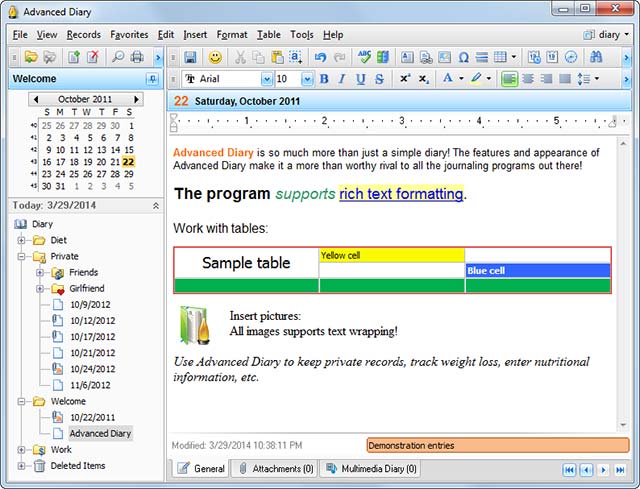The width and height of the screenshot is (640, 489).
Task: Click the insert text box icon
Action: 407,57
